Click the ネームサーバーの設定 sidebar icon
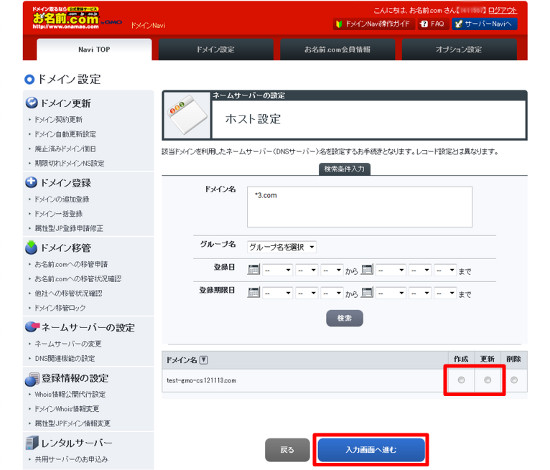550x470 pixels. pyautogui.click(x=32, y=327)
